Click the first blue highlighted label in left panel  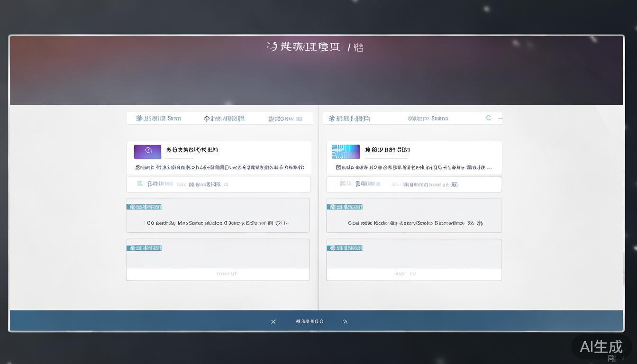144,207
